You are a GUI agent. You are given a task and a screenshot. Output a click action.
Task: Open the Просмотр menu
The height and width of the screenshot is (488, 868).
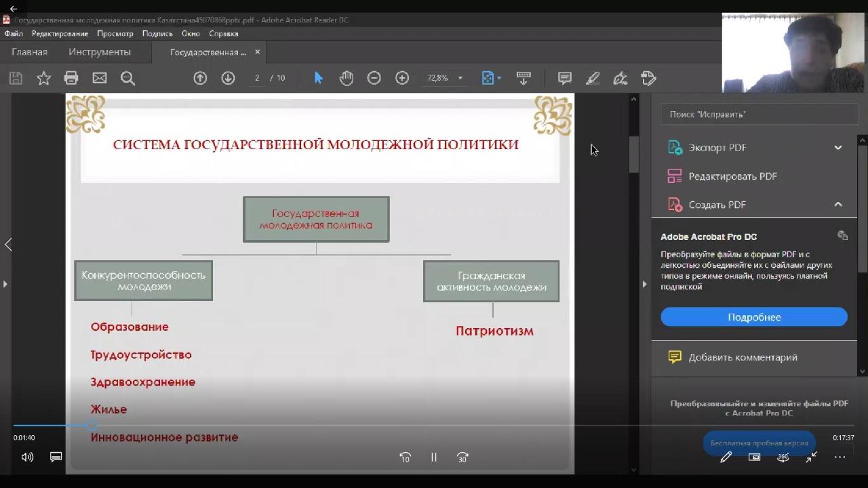115,33
